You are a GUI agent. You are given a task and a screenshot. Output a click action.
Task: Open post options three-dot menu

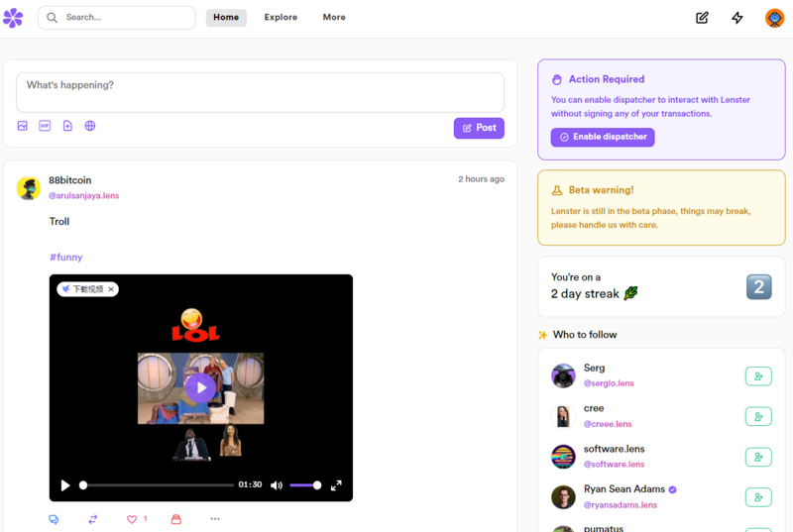pyautogui.click(x=215, y=519)
